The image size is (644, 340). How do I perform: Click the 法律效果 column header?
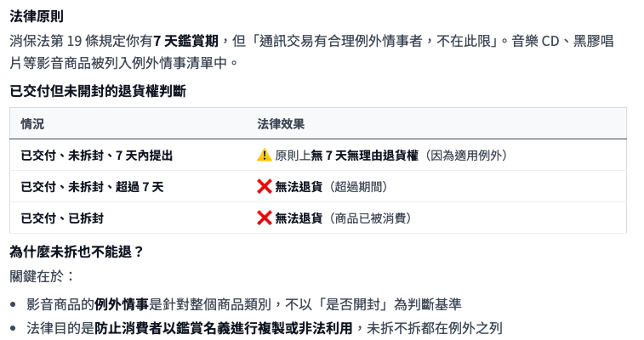[281, 124]
